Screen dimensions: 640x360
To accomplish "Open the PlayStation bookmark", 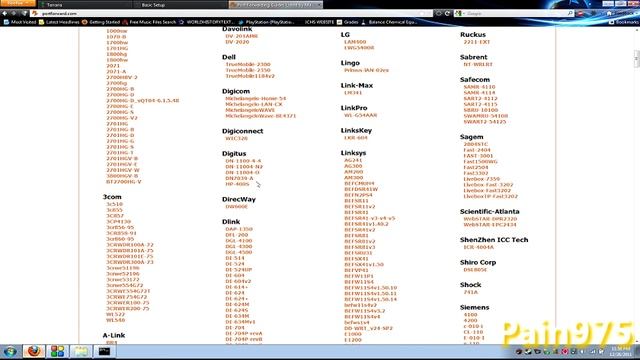I will tap(266, 22).
